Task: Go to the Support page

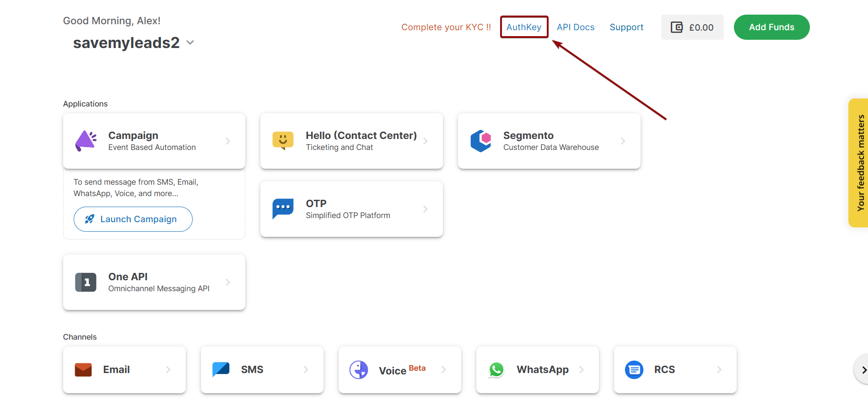Action: pyautogui.click(x=626, y=27)
